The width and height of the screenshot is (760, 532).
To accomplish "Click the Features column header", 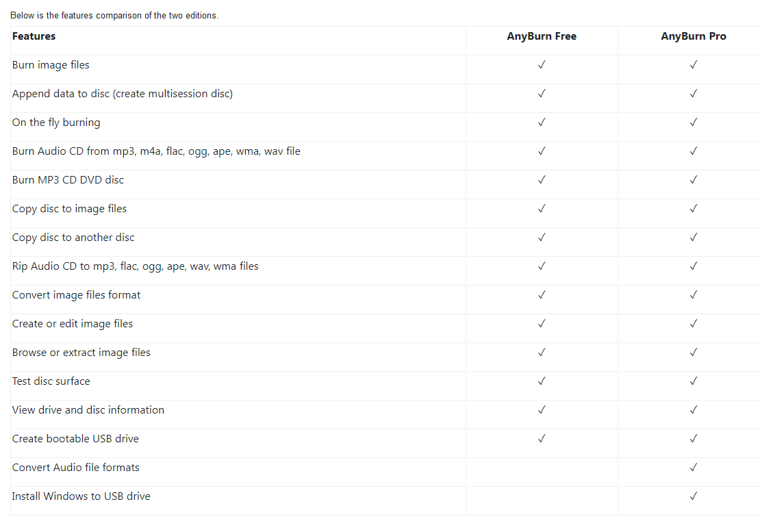I will pyautogui.click(x=34, y=36).
